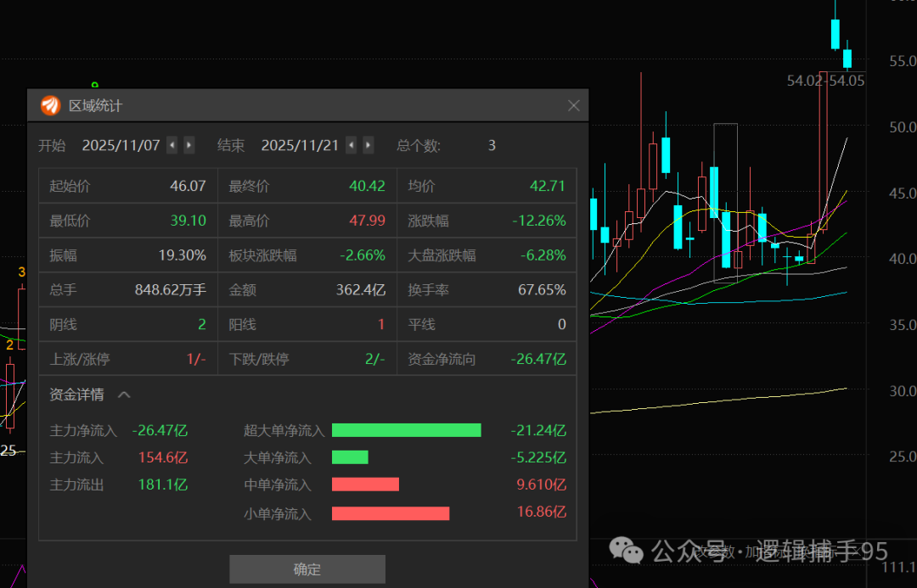Click the 资金详情 section label
The height and width of the screenshot is (588, 917).
pos(76,395)
